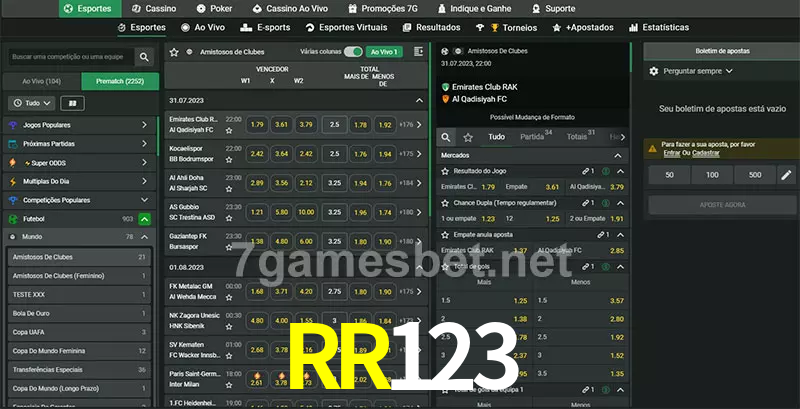The width and height of the screenshot is (800, 409).
Task: Open the Torneios tab
Action: click(507, 28)
